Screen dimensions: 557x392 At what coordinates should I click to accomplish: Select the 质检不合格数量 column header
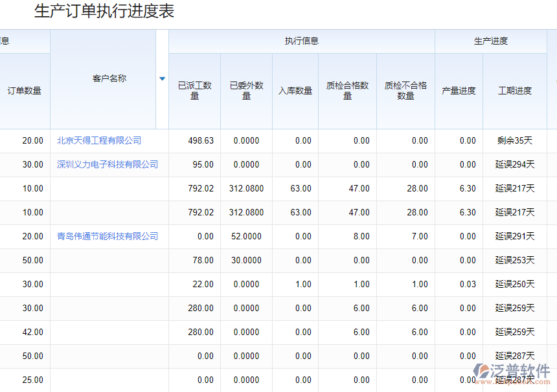[x=405, y=91]
